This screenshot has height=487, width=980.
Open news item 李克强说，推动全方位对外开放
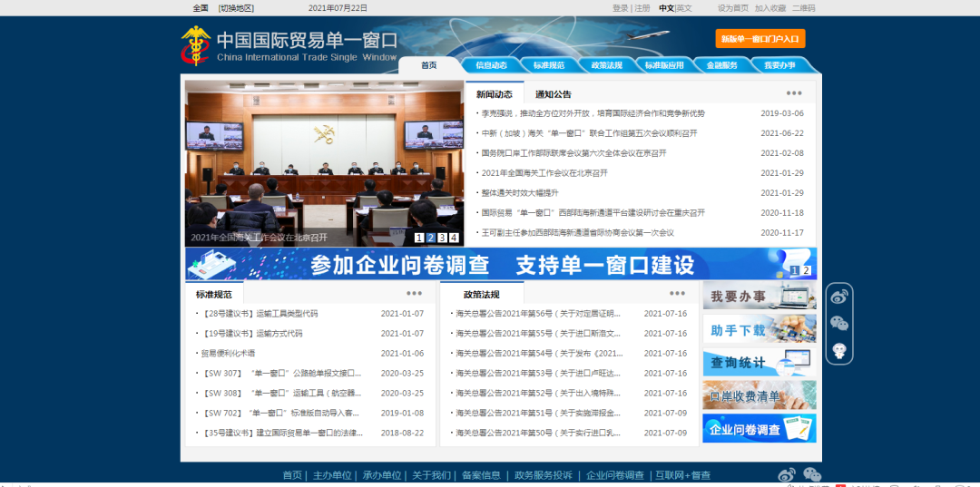pos(593,113)
